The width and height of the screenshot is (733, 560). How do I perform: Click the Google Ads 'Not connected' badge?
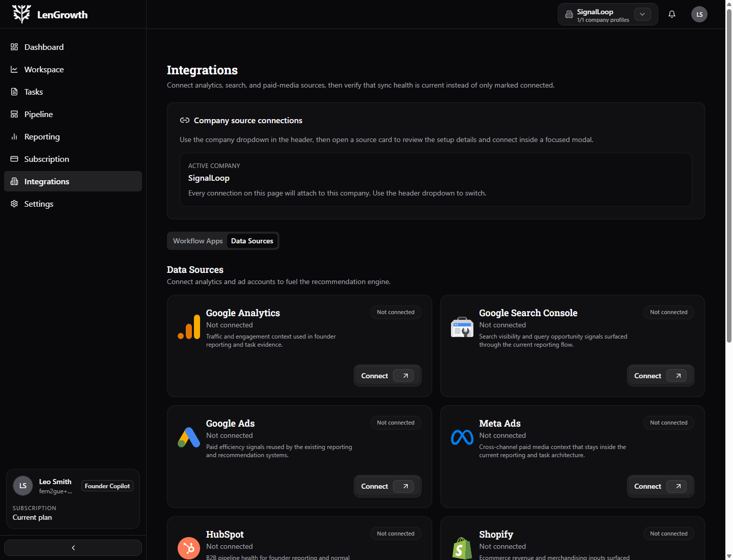tap(396, 423)
